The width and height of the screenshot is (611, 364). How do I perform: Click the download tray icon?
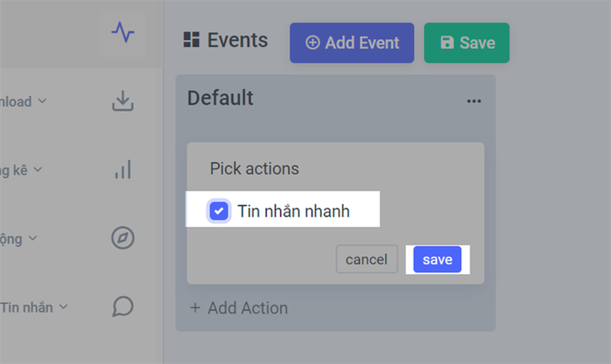tap(123, 101)
